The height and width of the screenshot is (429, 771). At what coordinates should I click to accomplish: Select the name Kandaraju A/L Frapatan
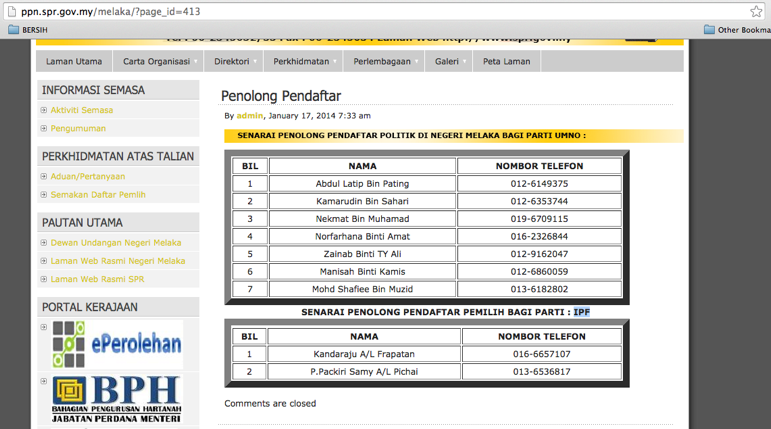coord(364,354)
